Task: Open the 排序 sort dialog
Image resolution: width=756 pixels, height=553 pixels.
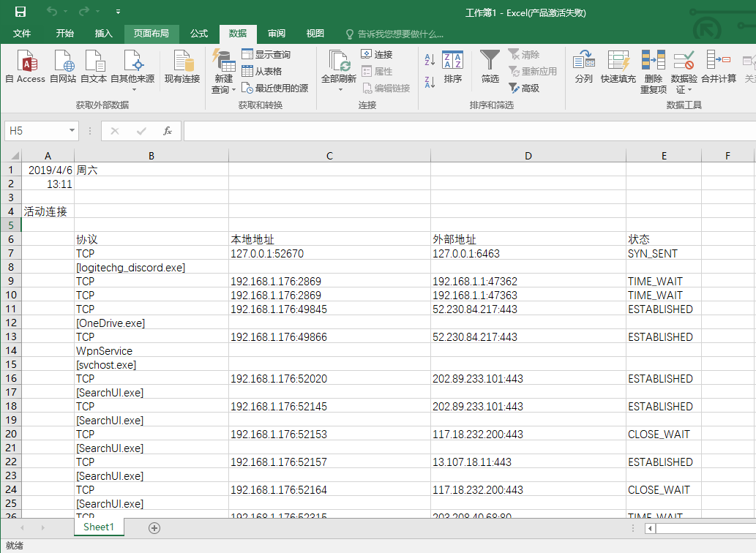Action: (x=453, y=67)
